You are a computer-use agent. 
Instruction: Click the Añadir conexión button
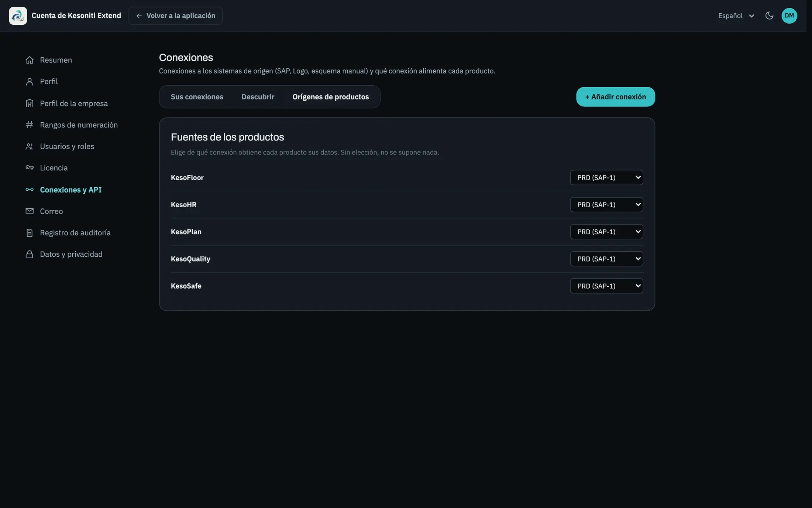tap(615, 97)
